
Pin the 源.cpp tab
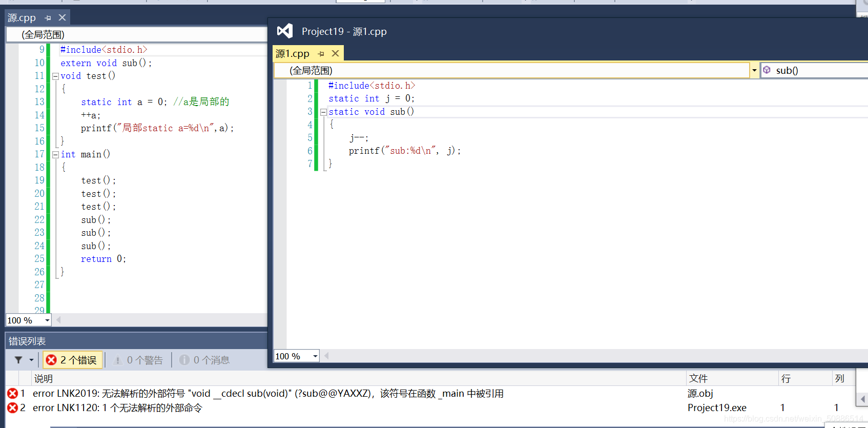click(48, 18)
